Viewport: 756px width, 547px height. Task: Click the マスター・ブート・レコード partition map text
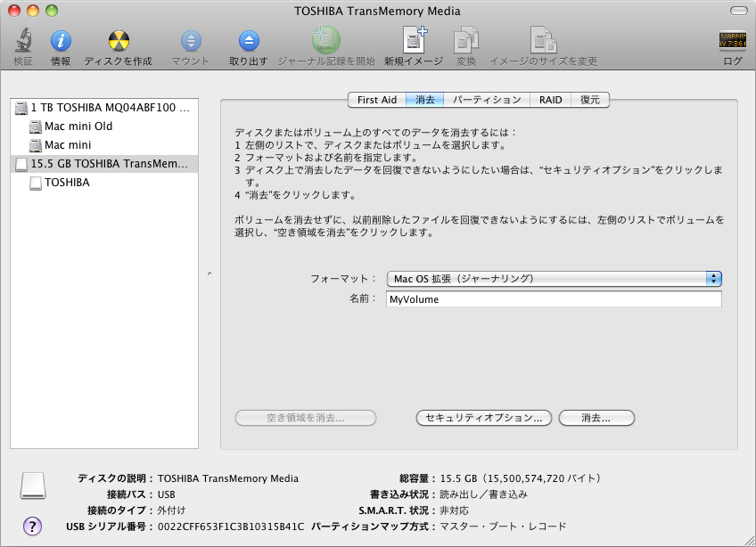[x=503, y=527]
